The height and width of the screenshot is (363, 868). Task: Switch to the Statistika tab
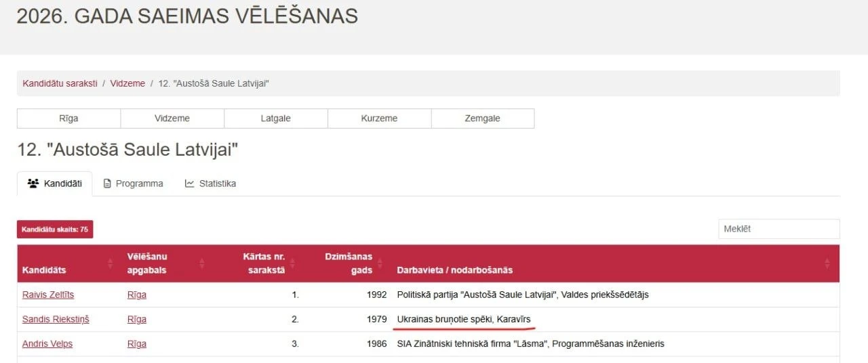(x=210, y=184)
